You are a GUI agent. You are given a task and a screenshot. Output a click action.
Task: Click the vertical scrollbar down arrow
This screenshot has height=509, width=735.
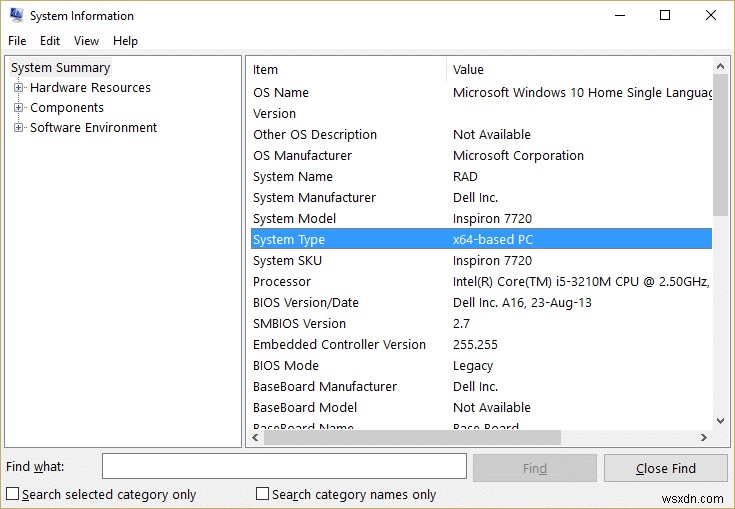tap(720, 421)
